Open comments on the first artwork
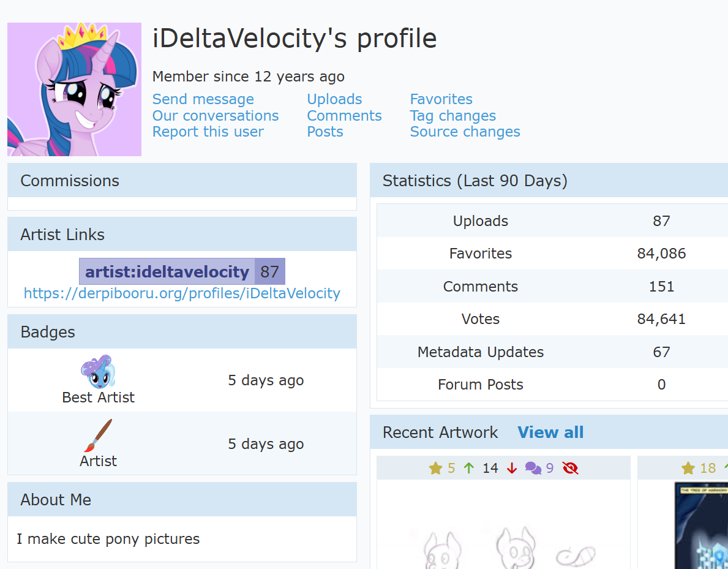728x569 pixels. click(x=533, y=469)
